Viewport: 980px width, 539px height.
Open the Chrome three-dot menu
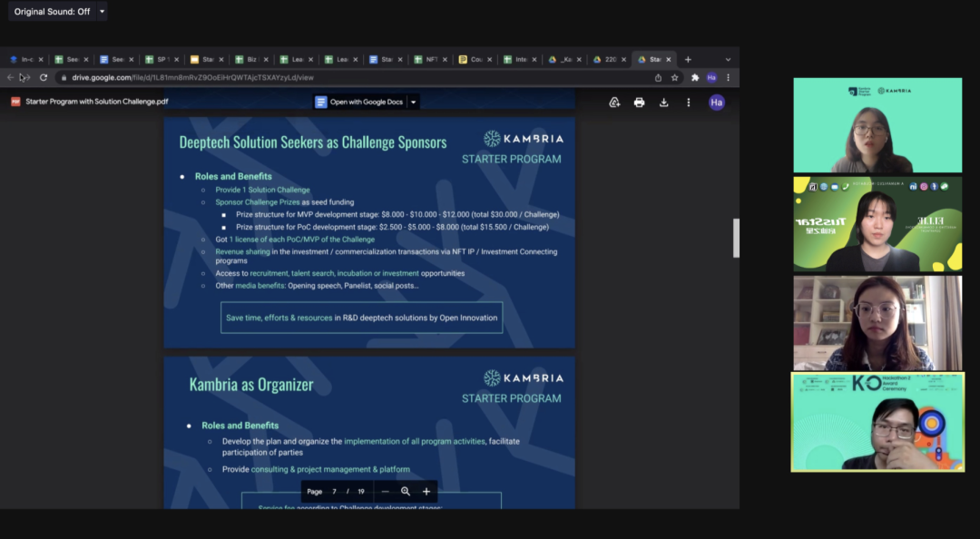click(x=728, y=77)
